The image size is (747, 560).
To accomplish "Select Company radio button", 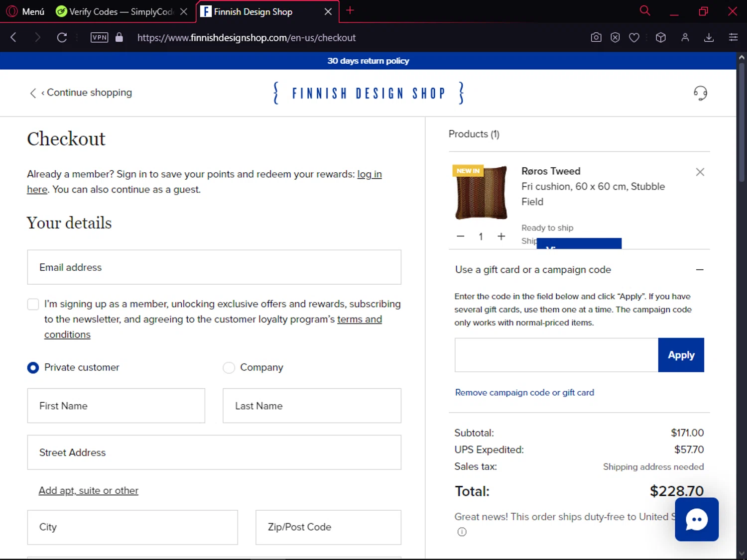I will point(229,368).
